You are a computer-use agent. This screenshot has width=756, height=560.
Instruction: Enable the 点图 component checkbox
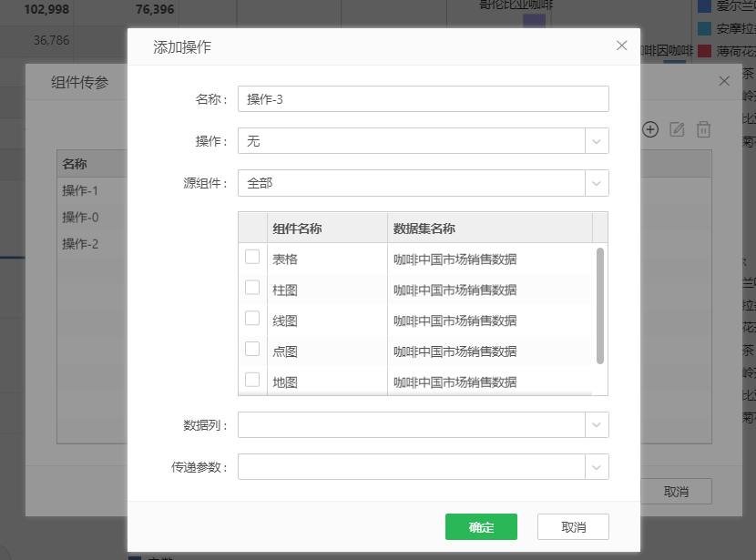[x=252, y=351]
